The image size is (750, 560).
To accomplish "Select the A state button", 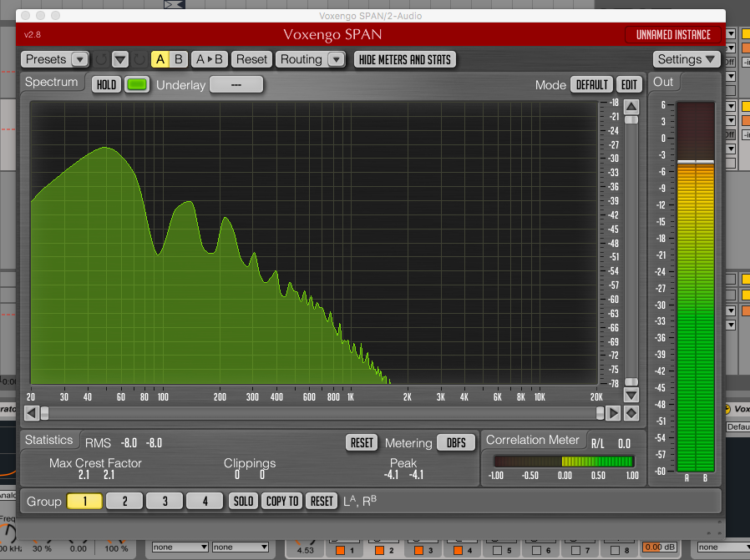I will pyautogui.click(x=160, y=60).
